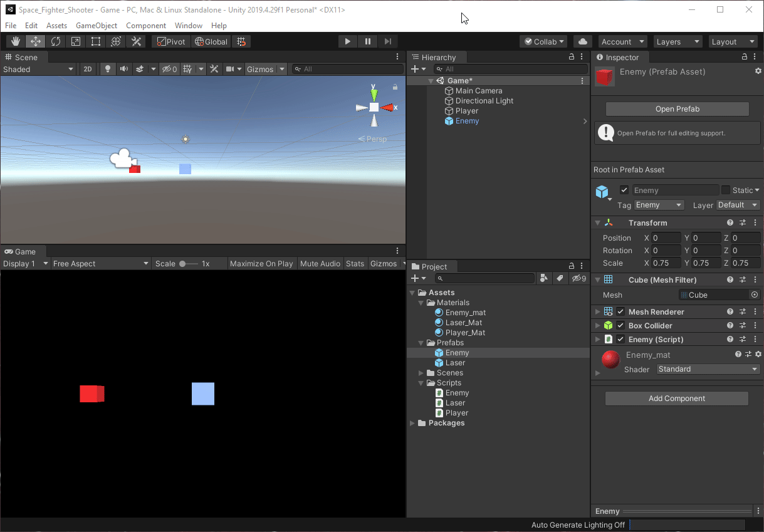Click the Open Prefab button
The image size is (764, 532).
pos(677,108)
